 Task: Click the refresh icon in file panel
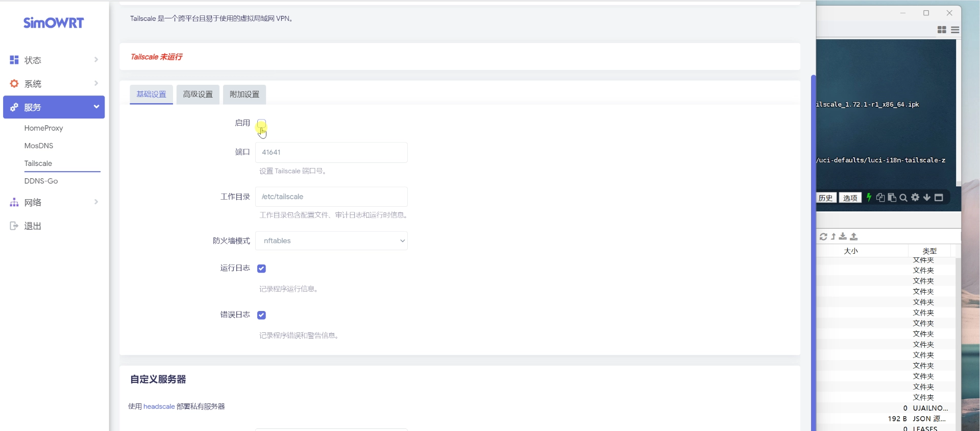823,236
